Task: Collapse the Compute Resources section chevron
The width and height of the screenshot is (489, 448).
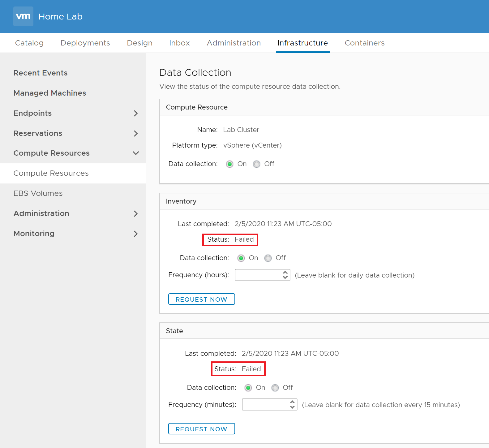Action: 135,153
